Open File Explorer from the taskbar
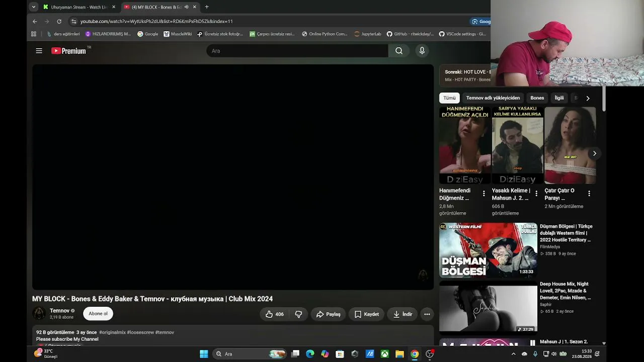Image resolution: width=644 pixels, height=362 pixels. (399, 354)
